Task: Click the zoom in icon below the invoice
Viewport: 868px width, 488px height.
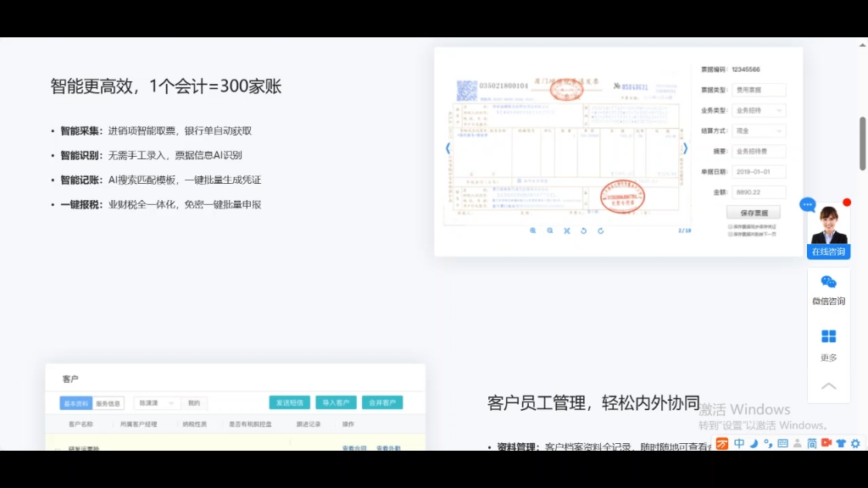Action: [533, 230]
